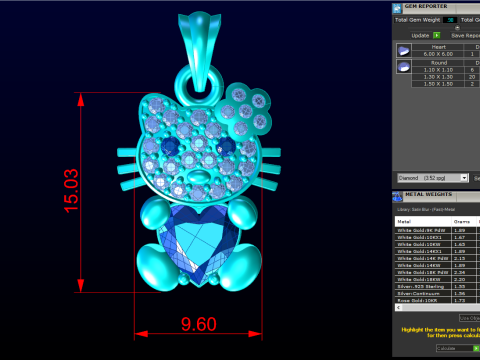Click the horizontal scrollbar under metal table
The image size is (480, 360).
437,308
